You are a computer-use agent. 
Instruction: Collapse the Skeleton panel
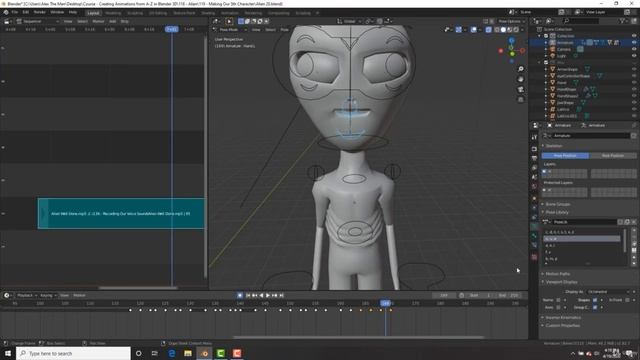553,146
